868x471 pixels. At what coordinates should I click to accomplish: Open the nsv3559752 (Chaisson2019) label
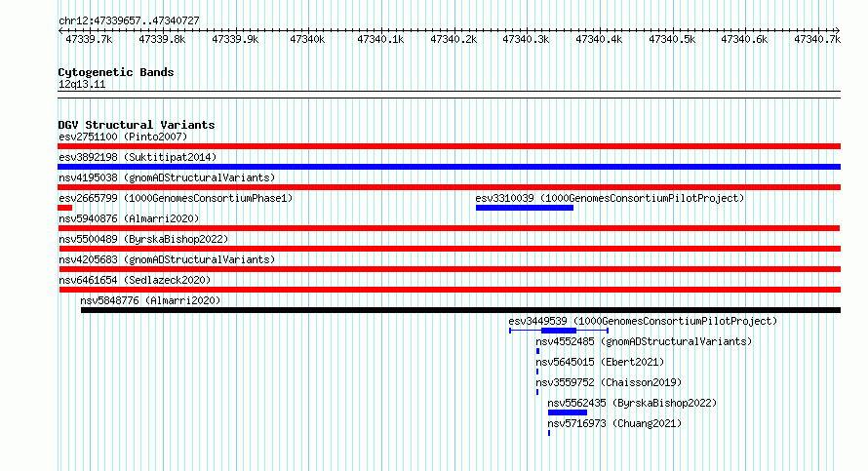point(609,382)
